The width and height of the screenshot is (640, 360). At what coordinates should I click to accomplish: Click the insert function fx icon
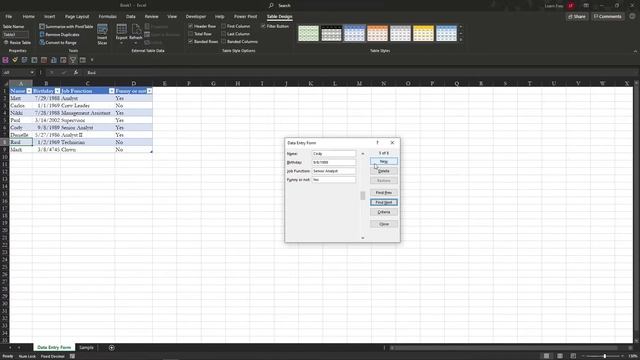(x=76, y=72)
